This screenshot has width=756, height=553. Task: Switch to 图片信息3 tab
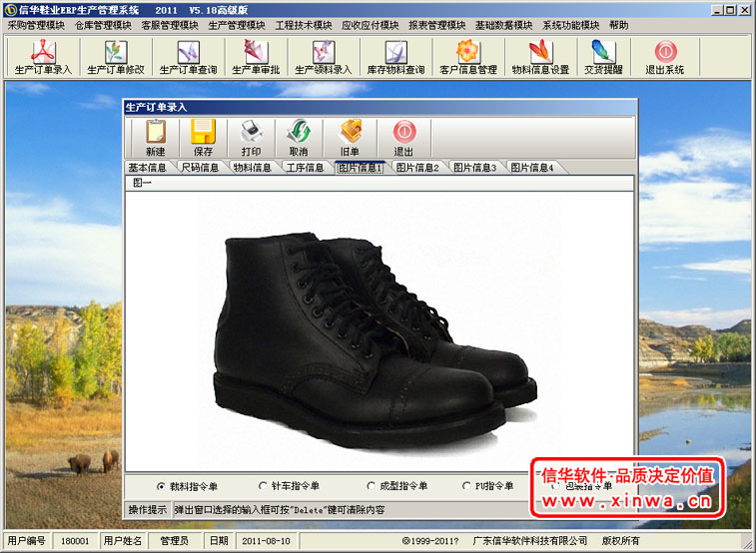pos(475,168)
